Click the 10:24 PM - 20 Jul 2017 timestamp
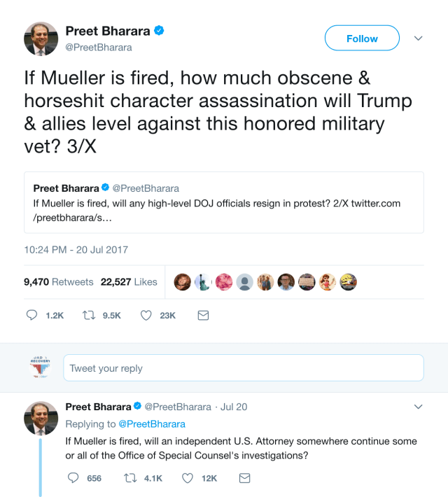448x497 pixels. coord(76,249)
